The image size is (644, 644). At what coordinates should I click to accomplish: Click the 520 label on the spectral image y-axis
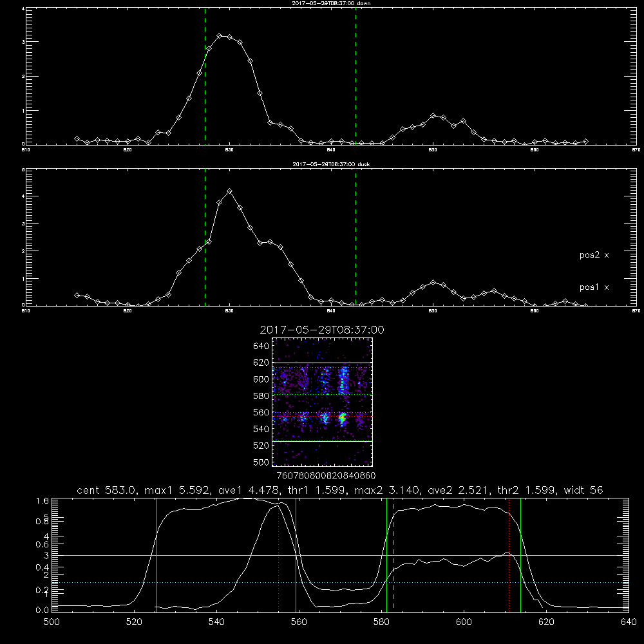tap(261, 446)
